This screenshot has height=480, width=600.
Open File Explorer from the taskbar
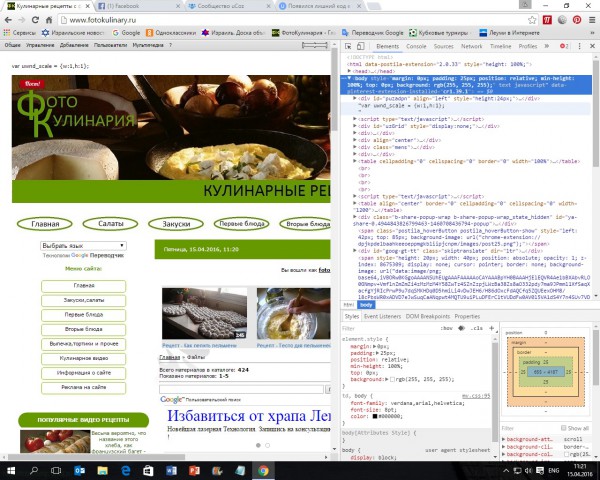tap(102, 470)
